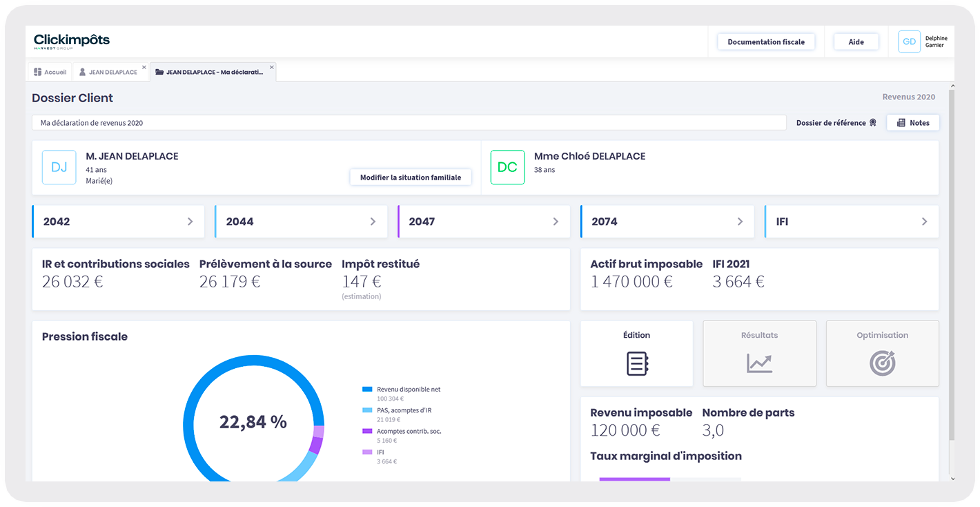Switch to the Accueil tab

point(50,73)
